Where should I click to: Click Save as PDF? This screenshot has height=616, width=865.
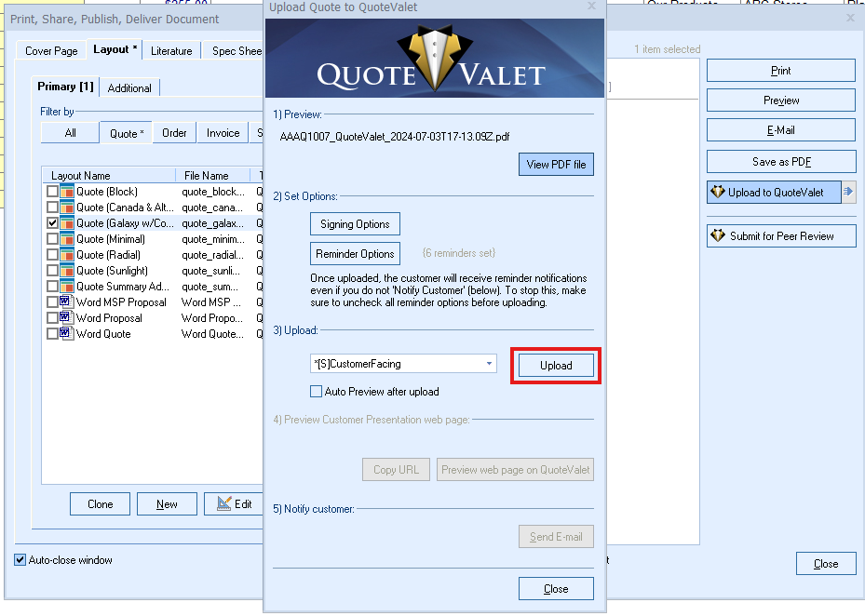click(x=781, y=162)
